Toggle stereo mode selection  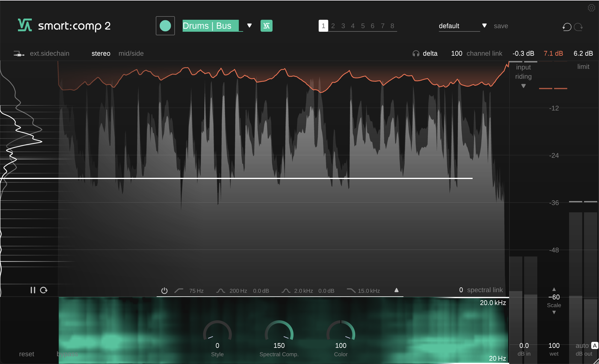(101, 53)
